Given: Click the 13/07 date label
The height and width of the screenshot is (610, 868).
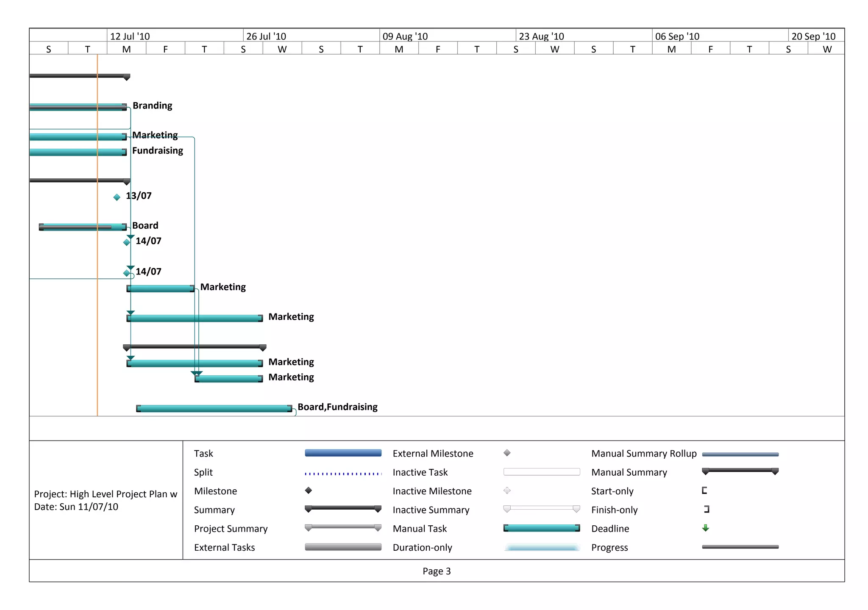Looking at the screenshot, I should (x=139, y=196).
